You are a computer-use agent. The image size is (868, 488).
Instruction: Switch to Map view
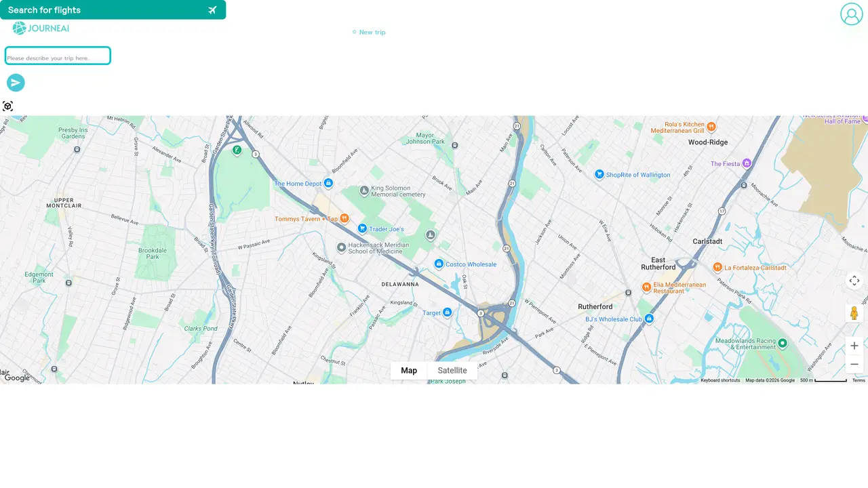point(409,371)
